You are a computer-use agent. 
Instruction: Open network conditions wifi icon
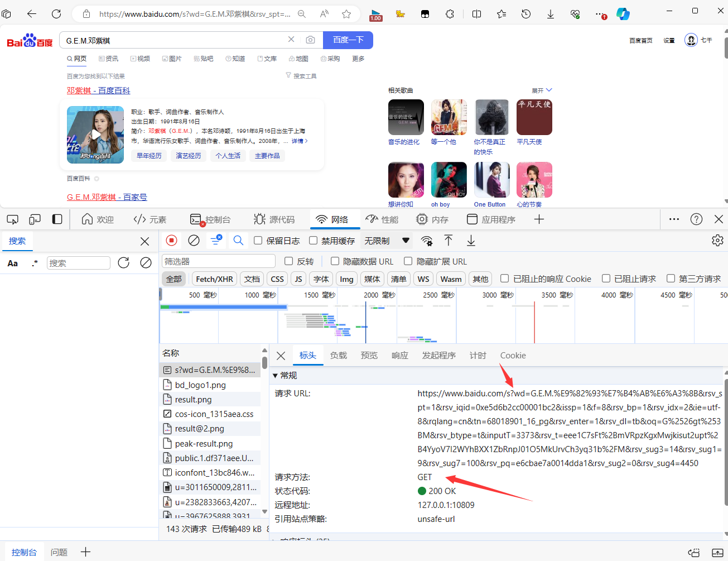click(427, 241)
